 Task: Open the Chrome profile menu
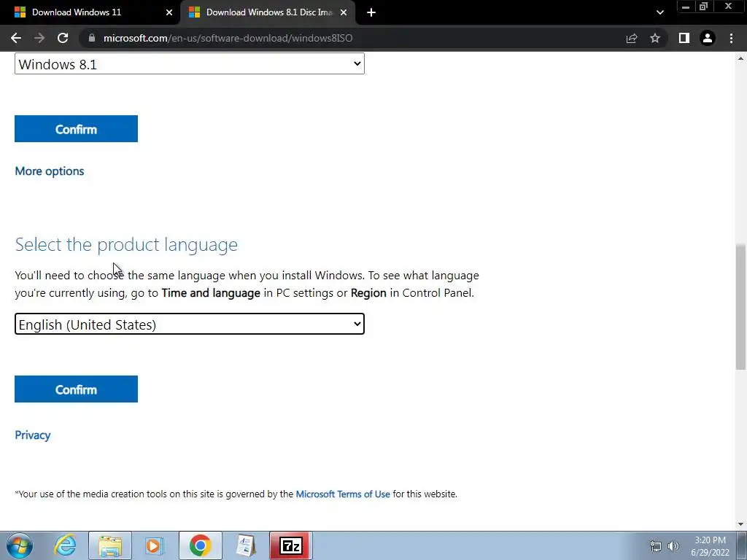(x=708, y=38)
